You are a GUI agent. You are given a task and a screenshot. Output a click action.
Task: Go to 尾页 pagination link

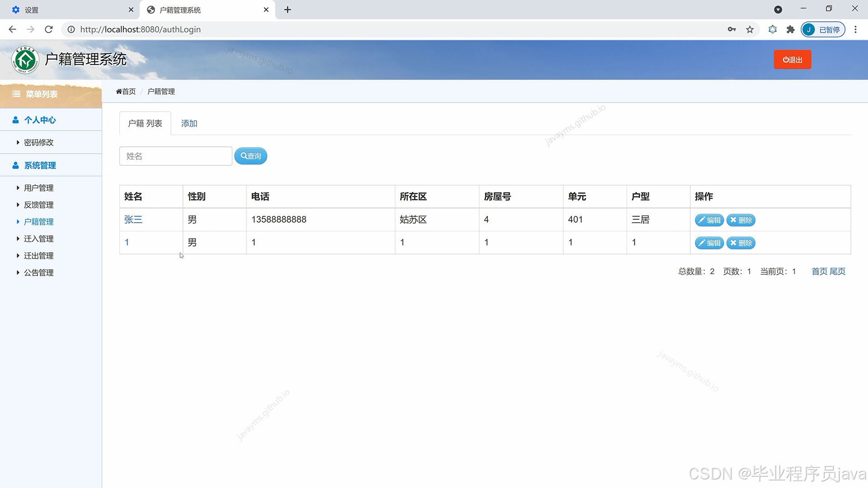[837, 271]
